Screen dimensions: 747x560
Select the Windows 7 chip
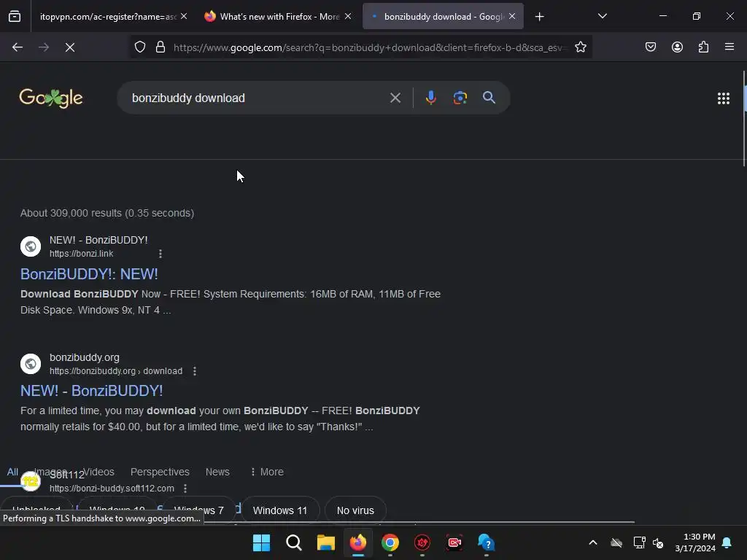[x=198, y=510]
